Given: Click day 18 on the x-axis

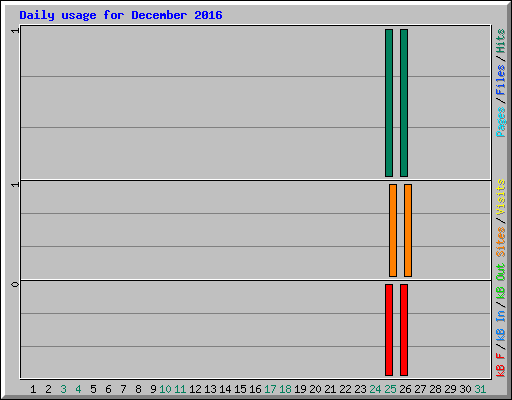Looking at the screenshot, I should tap(285, 389).
